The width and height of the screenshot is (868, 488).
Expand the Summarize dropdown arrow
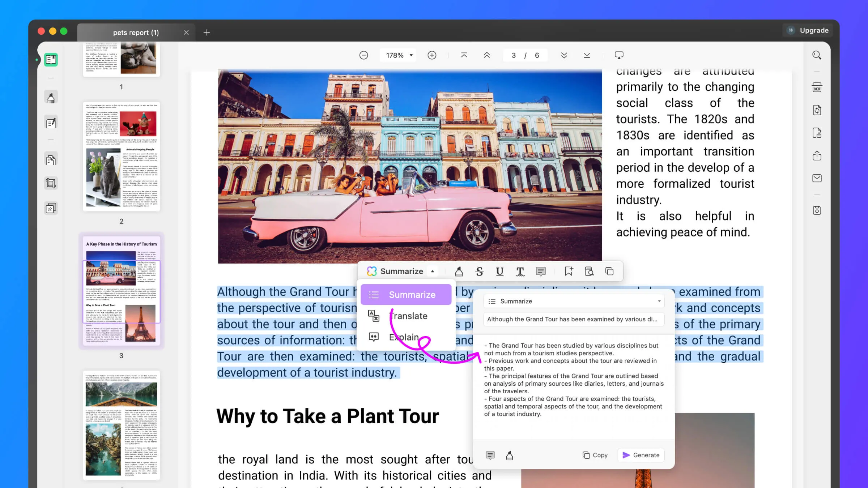[x=433, y=271]
